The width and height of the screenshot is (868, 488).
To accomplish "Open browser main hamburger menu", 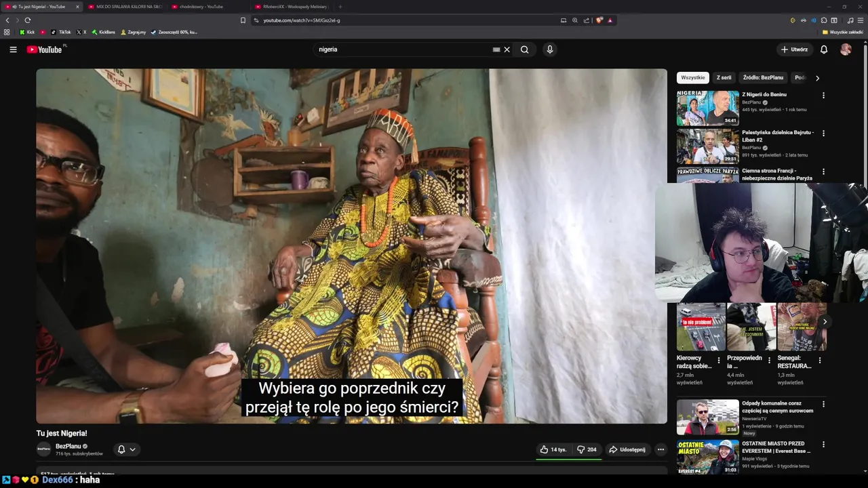I will tap(861, 20).
